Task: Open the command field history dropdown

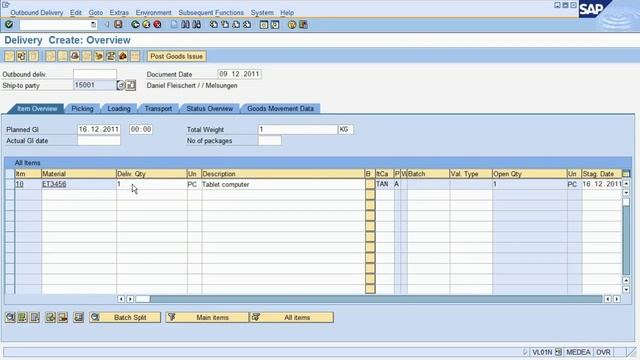Action: pos(93,25)
